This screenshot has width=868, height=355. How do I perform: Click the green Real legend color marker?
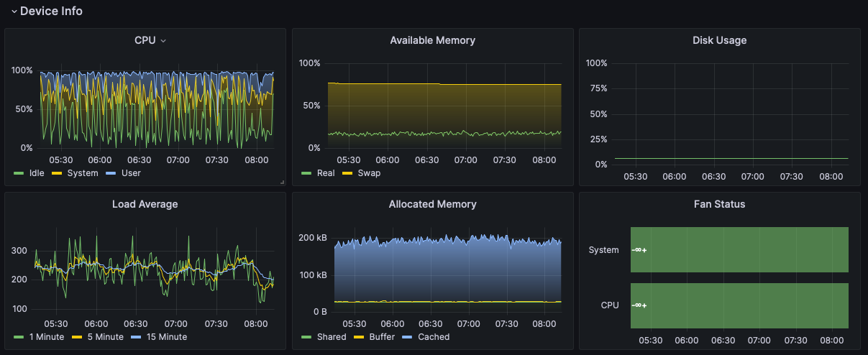(x=306, y=173)
